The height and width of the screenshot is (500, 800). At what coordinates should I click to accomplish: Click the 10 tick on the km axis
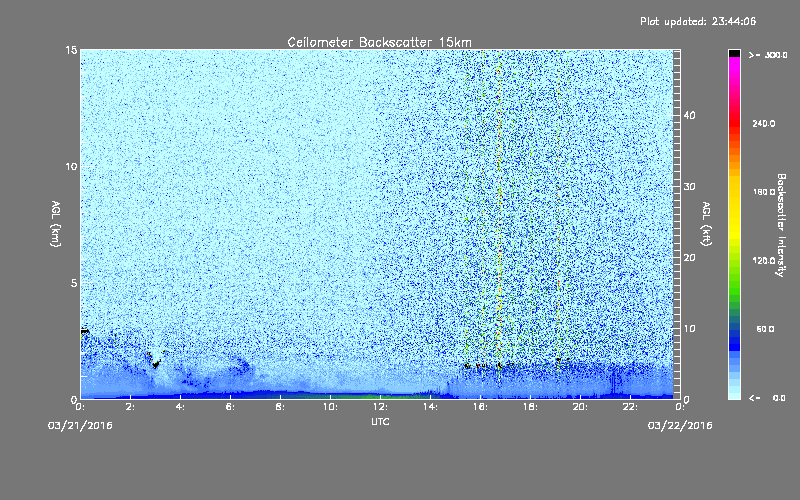71,167
